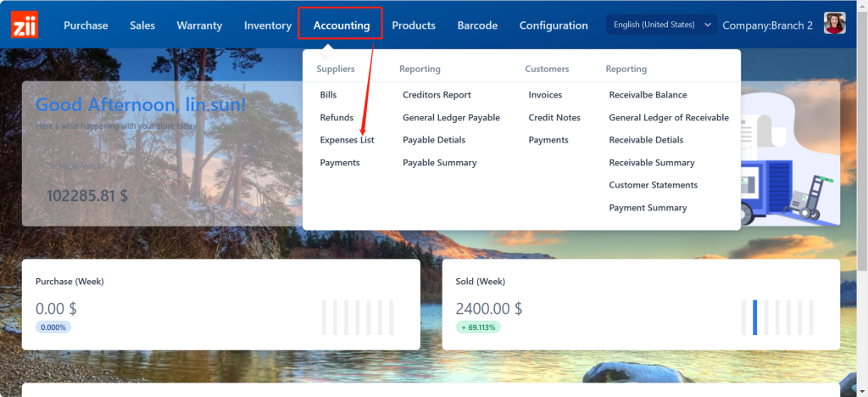The height and width of the screenshot is (397, 868).
Task: Open Credit Notes under Customers
Action: pyautogui.click(x=554, y=117)
